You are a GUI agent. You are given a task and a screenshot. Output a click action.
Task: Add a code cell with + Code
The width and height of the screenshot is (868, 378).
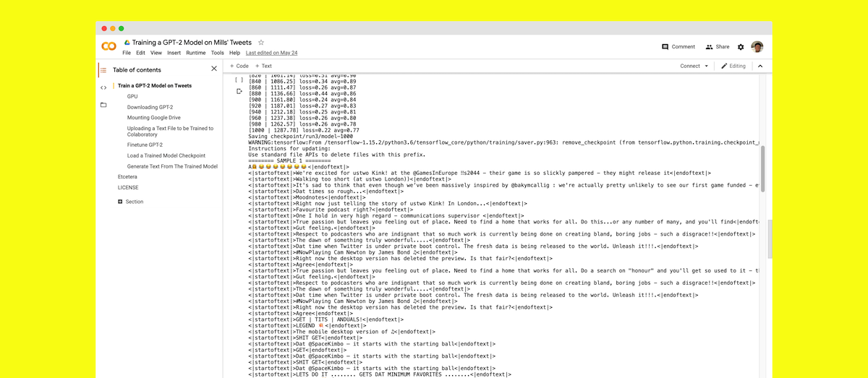pyautogui.click(x=239, y=66)
